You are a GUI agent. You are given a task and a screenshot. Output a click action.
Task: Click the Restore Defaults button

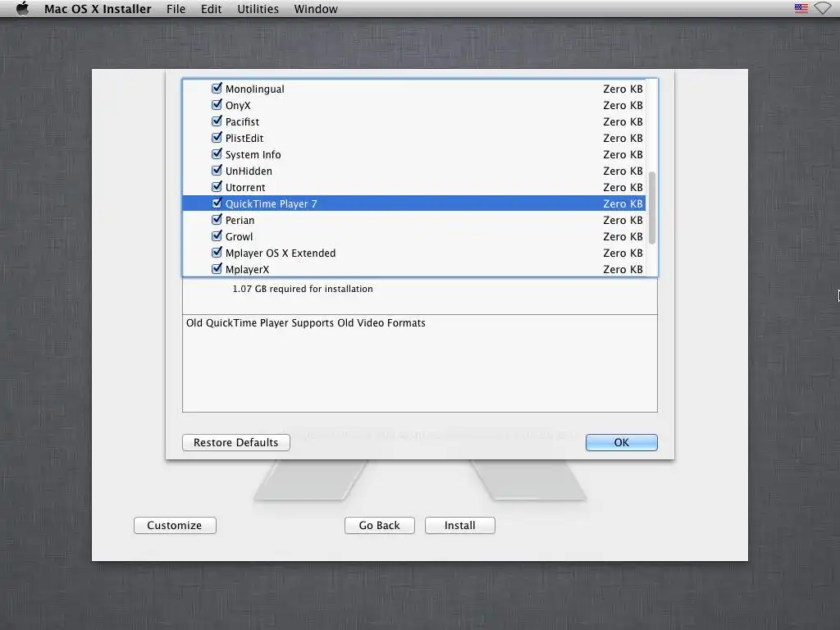235,442
